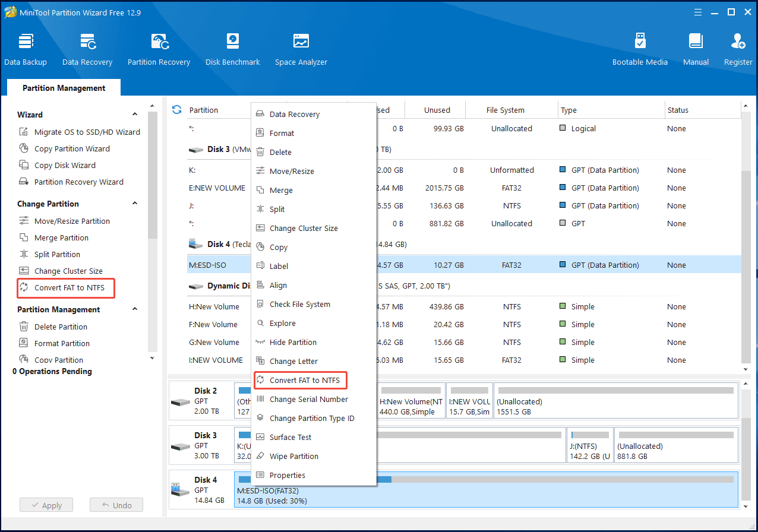This screenshot has width=758, height=532.
Task: Switch to the Partition Management tab
Action: pos(64,88)
